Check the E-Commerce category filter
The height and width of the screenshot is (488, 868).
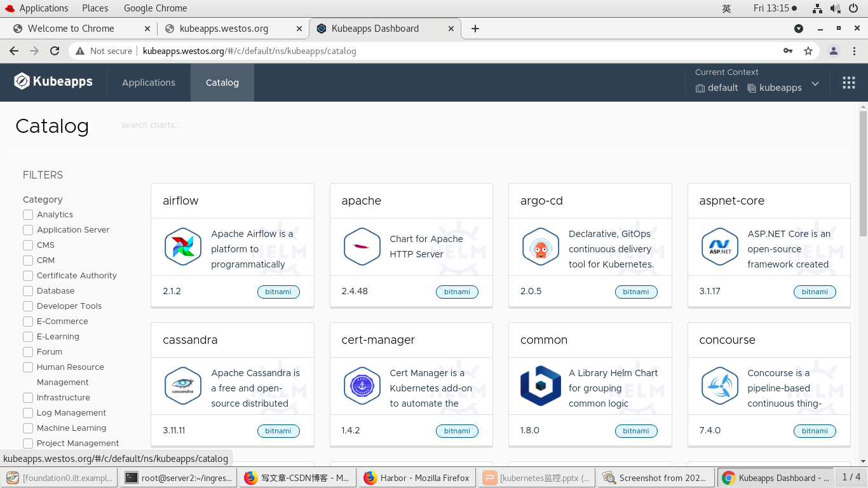(28, 322)
